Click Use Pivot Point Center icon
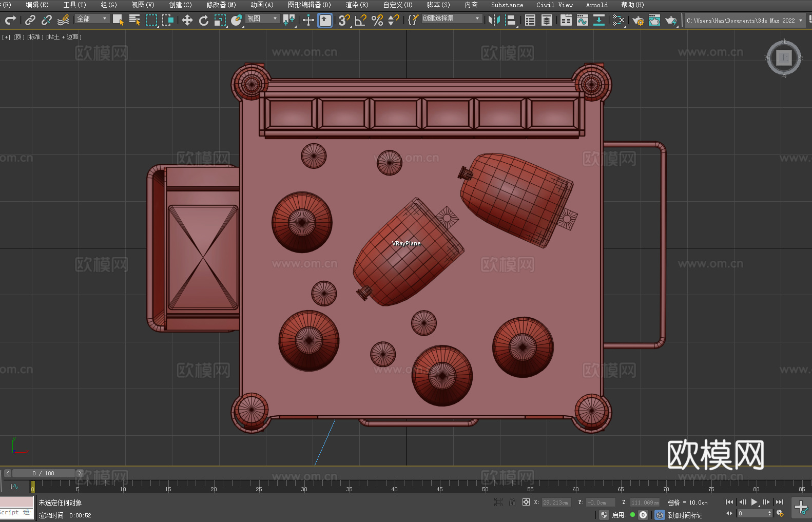812x522 pixels. tap(289, 20)
